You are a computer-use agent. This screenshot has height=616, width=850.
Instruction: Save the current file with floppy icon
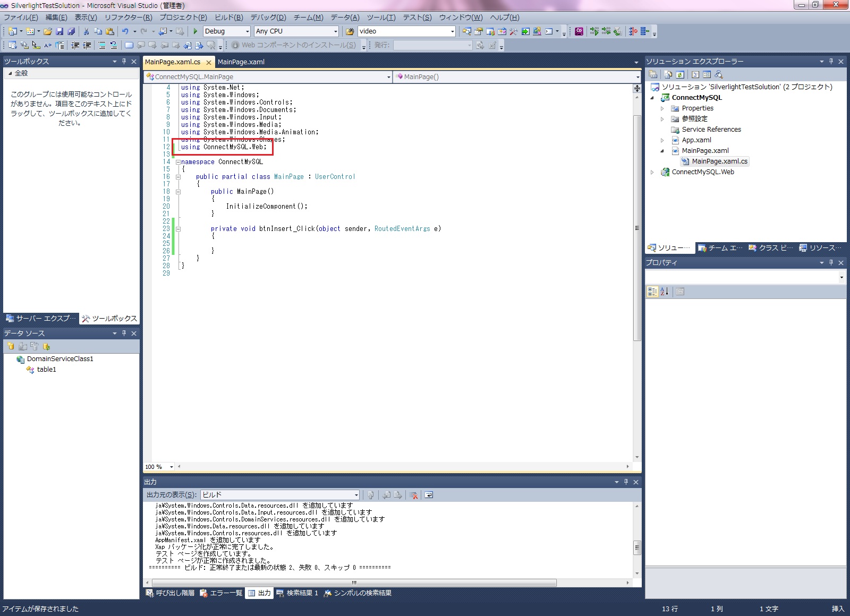click(x=59, y=31)
